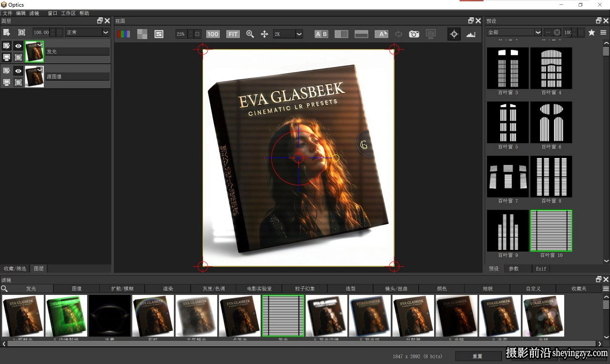The image size is (610, 364).
Task: Click the mask view icon on 发光 layer
Action: click(18, 57)
